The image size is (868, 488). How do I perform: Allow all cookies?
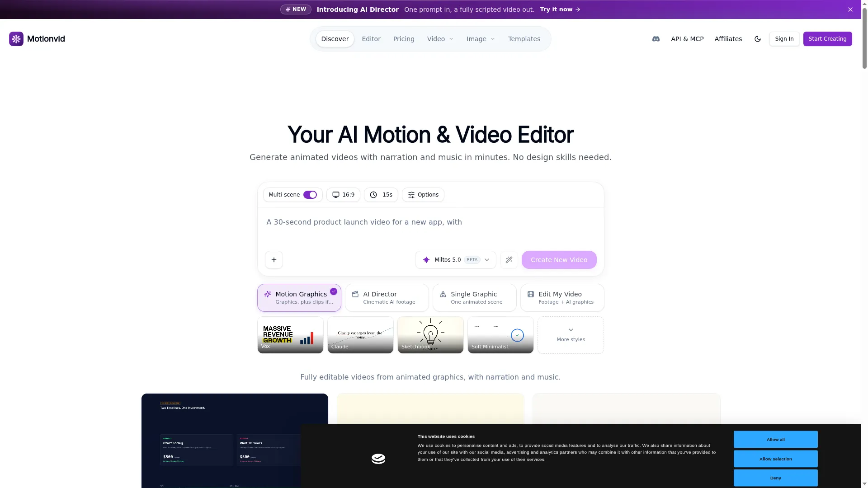click(775, 439)
